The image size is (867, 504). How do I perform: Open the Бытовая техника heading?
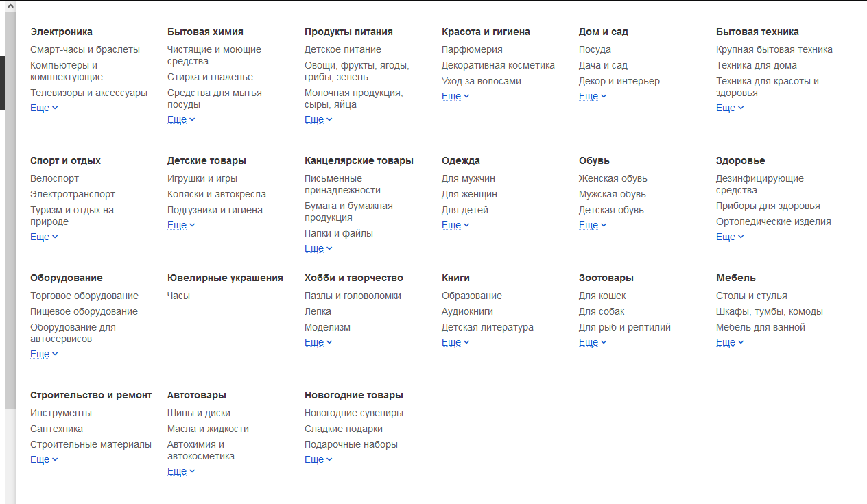point(757,32)
